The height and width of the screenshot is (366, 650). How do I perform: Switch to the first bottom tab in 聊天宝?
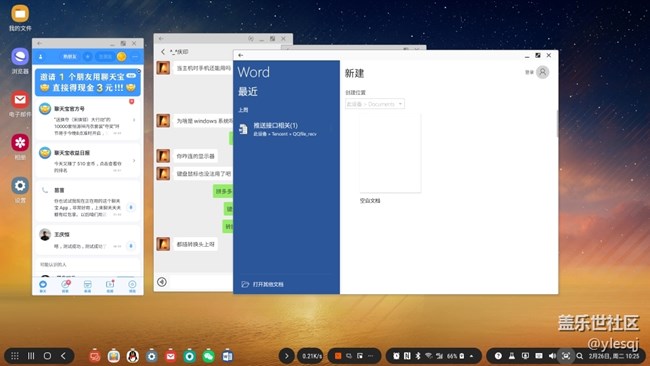43,286
